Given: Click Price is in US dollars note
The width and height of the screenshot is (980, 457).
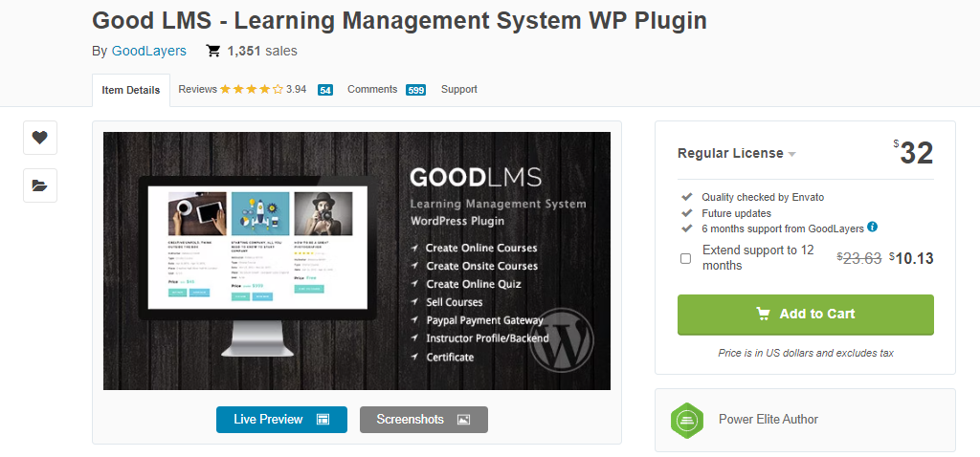Looking at the screenshot, I should pos(806,354).
